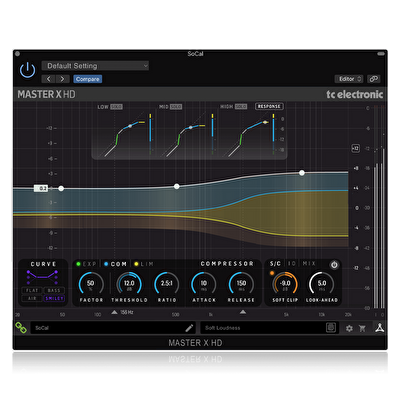Image resolution: width=400 pixels, height=400 pixels.
Task: Toggle the green chain link icon
Action: (x=21, y=328)
